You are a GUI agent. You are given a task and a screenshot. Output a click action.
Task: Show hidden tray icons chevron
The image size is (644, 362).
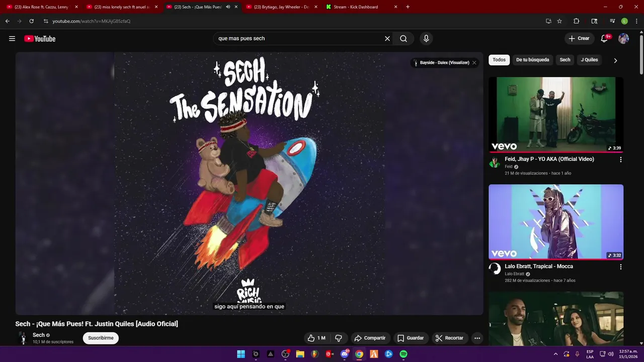pos(555,354)
